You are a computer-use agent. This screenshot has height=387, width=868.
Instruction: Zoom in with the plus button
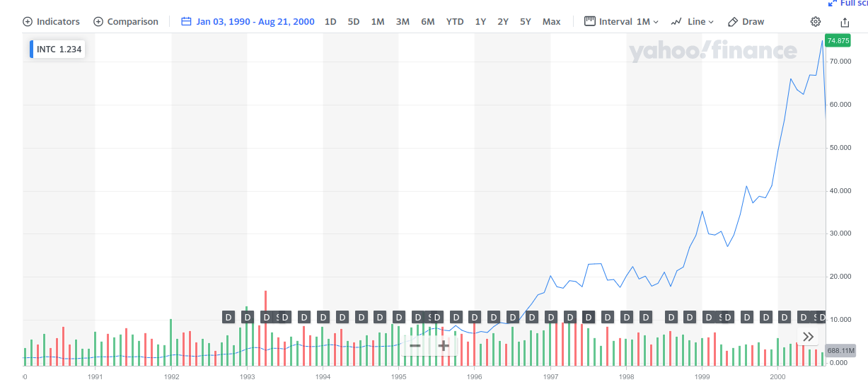tap(444, 346)
